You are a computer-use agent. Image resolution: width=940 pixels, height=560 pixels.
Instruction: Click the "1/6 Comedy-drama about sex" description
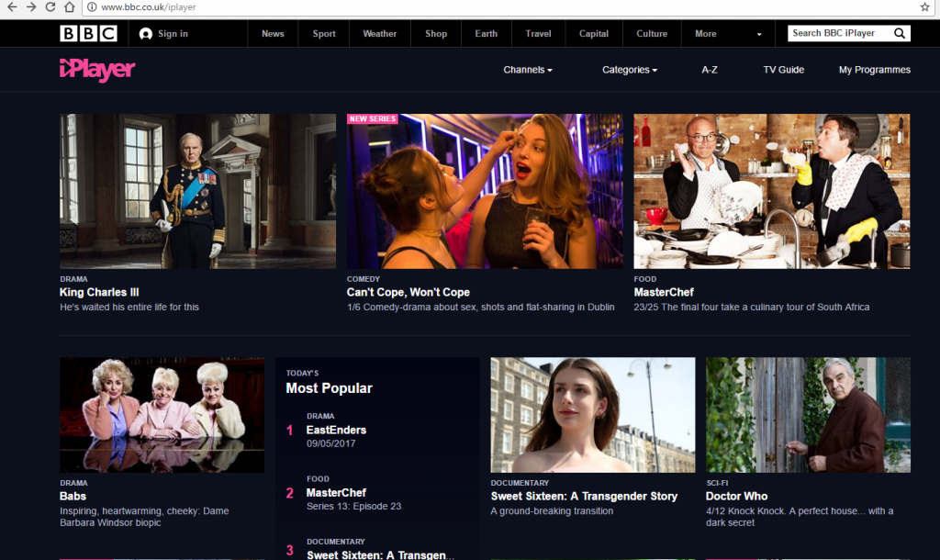(480, 307)
